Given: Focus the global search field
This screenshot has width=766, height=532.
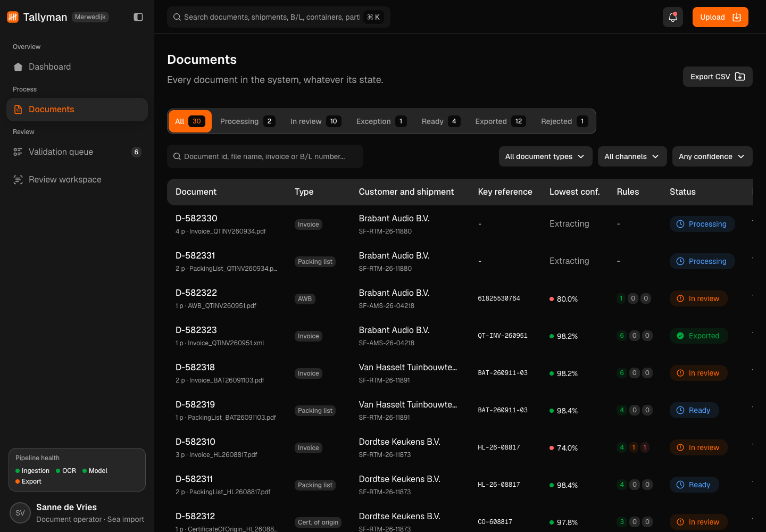Looking at the screenshot, I should tap(279, 17).
